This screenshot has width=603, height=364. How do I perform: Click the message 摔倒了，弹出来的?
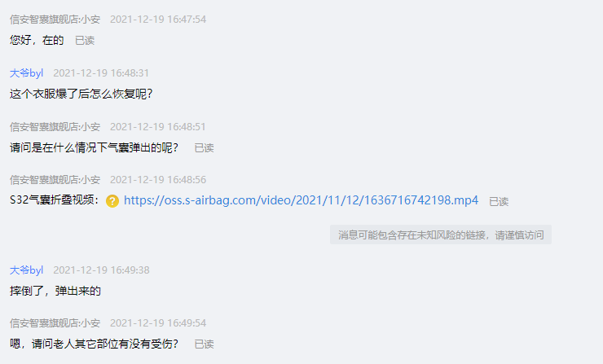click(55, 291)
